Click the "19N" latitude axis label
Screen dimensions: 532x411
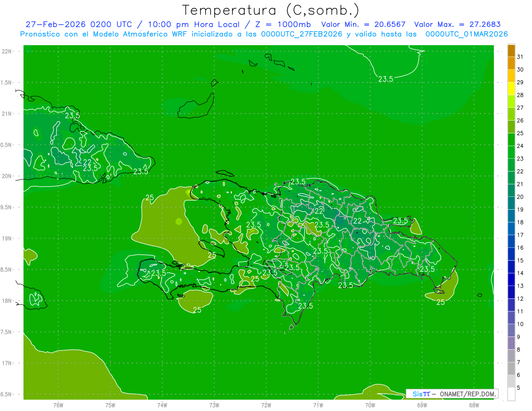pos(6,239)
